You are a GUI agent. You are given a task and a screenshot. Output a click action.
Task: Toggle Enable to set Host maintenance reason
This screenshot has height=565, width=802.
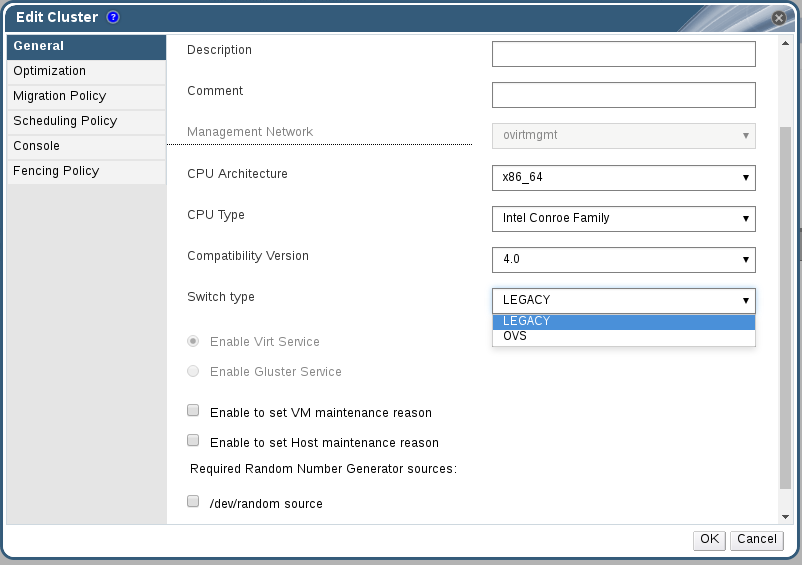click(193, 441)
